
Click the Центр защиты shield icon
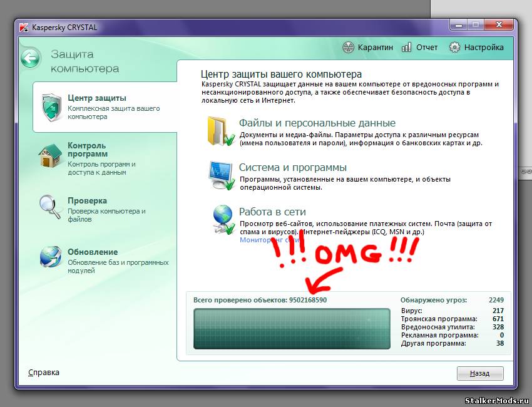pos(51,107)
